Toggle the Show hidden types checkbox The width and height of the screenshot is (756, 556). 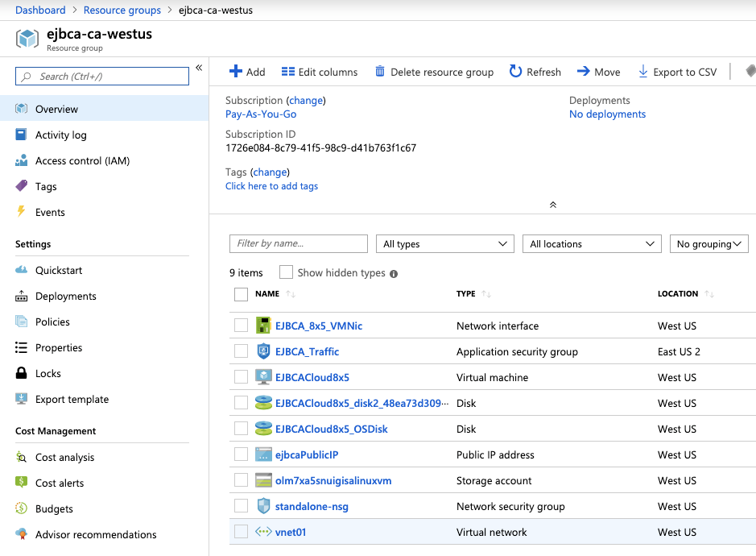(286, 272)
